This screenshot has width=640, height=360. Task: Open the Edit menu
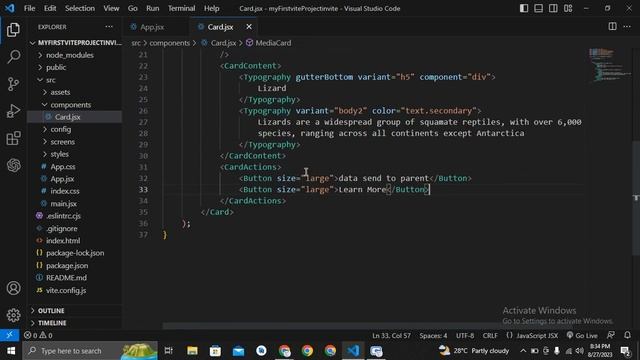[x=50, y=8]
